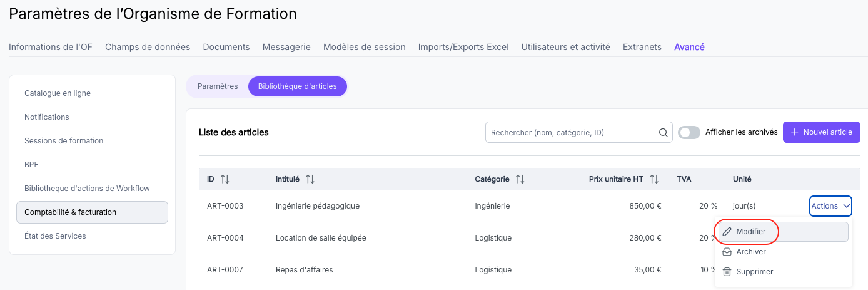Screen dimensions: 868x290
Task: Open the Imports/Exports Excel tab
Action: [463, 47]
